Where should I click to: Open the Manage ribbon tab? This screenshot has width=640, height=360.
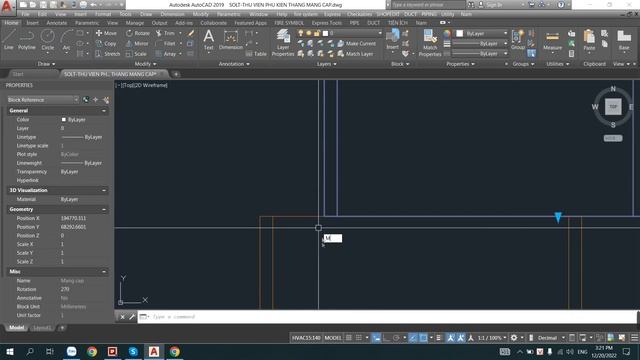[x=135, y=23]
